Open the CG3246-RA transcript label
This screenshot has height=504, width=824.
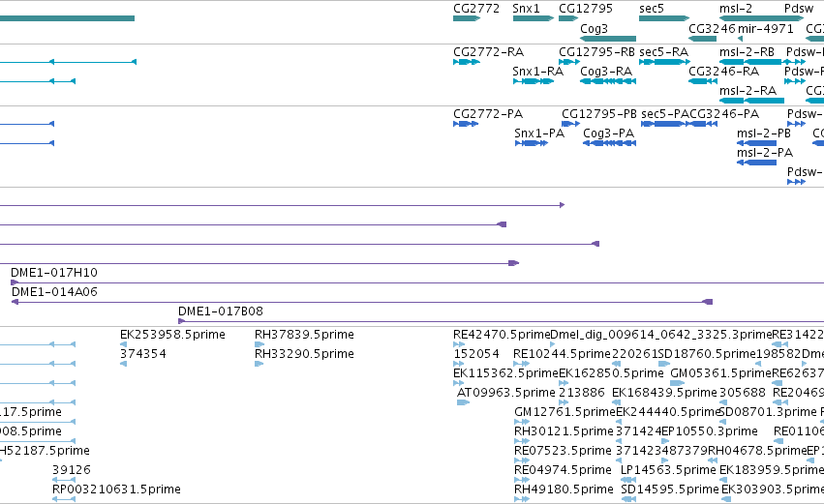click(x=723, y=72)
